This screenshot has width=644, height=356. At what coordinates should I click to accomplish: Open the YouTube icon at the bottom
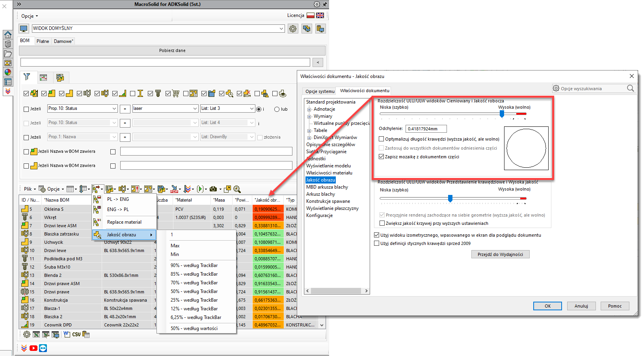click(x=34, y=348)
